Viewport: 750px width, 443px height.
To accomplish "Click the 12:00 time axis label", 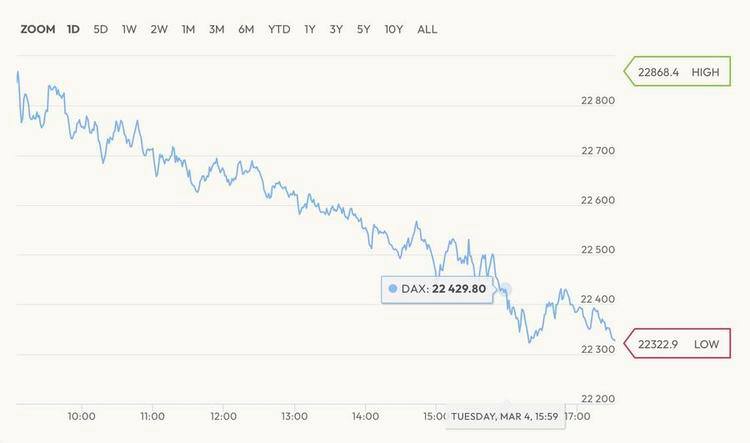I will (x=224, y=416).
